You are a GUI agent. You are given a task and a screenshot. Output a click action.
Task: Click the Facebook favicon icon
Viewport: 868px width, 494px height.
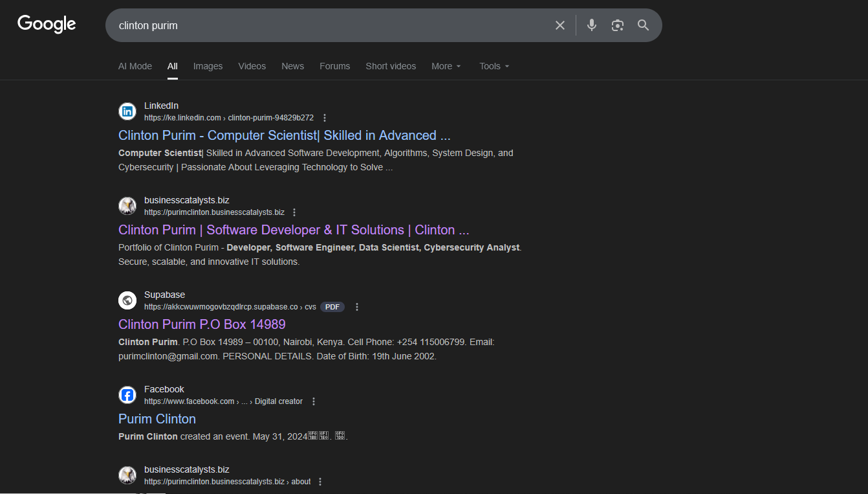tap(127, 395)
